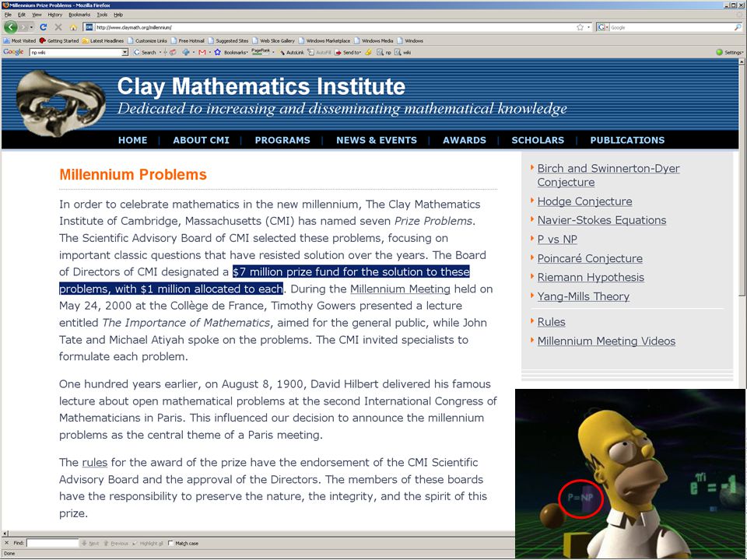Open the Customize Links bookmark
Image resolution: width=747 pixels, height=560 pixels.
(x=147, y=40)
